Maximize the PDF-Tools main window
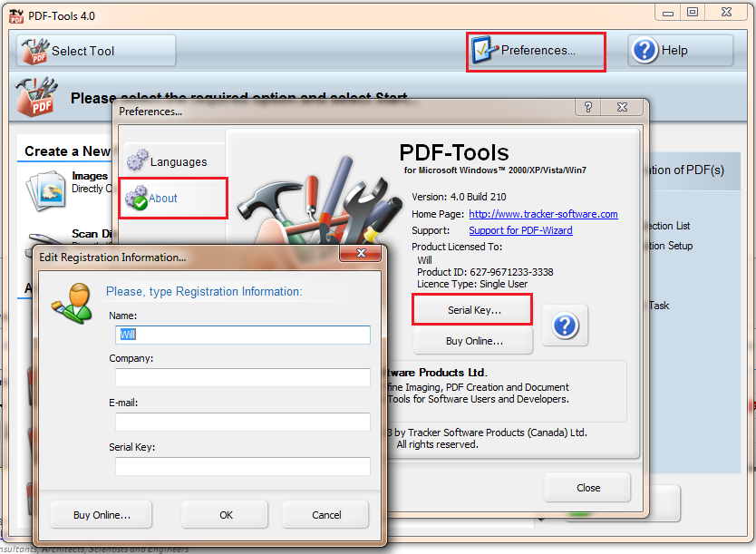This screenshot has height=554, width=756. click(693, 13)
